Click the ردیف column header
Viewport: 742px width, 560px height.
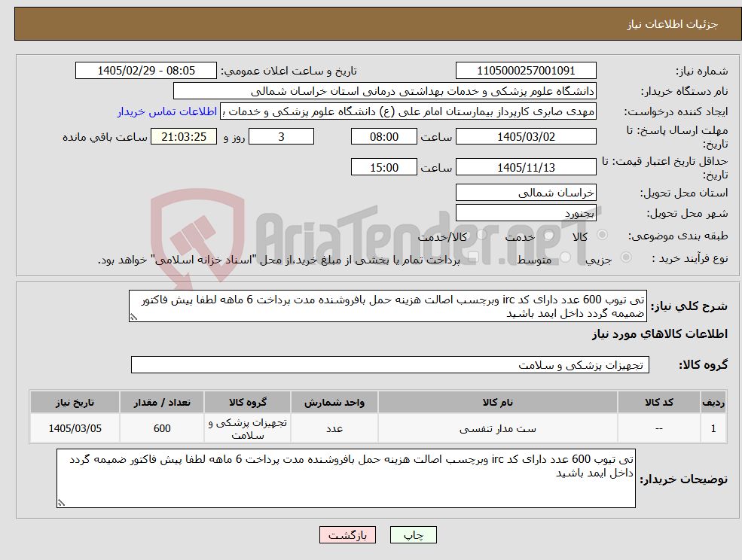713,403
